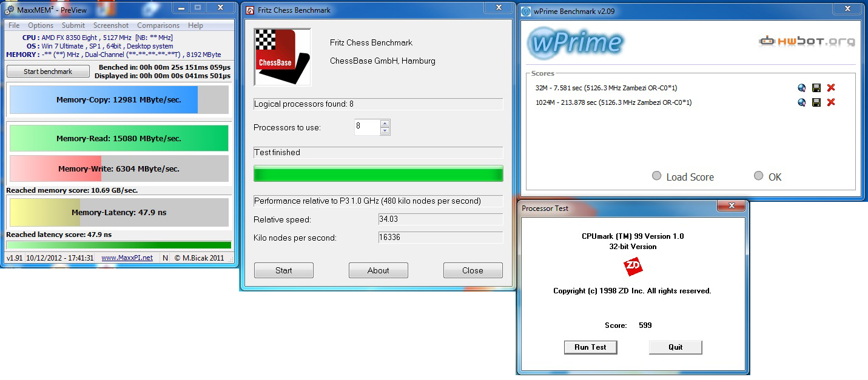The width and height of the screenshot is (868, 380).
Task: Save the 32M score with floppy icon
Action: coord(816,88)
